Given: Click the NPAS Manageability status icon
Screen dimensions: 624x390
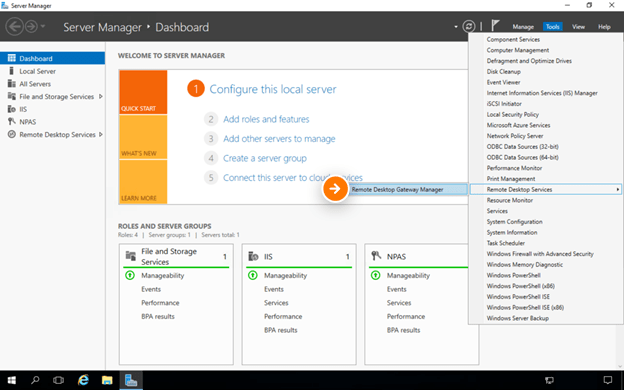Looking at the screenshot, I should click(375, 275).
